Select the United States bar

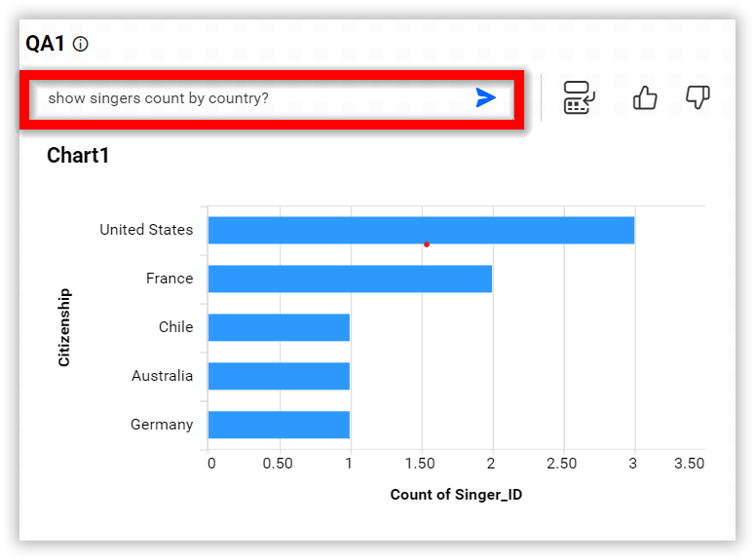point(421,230)
